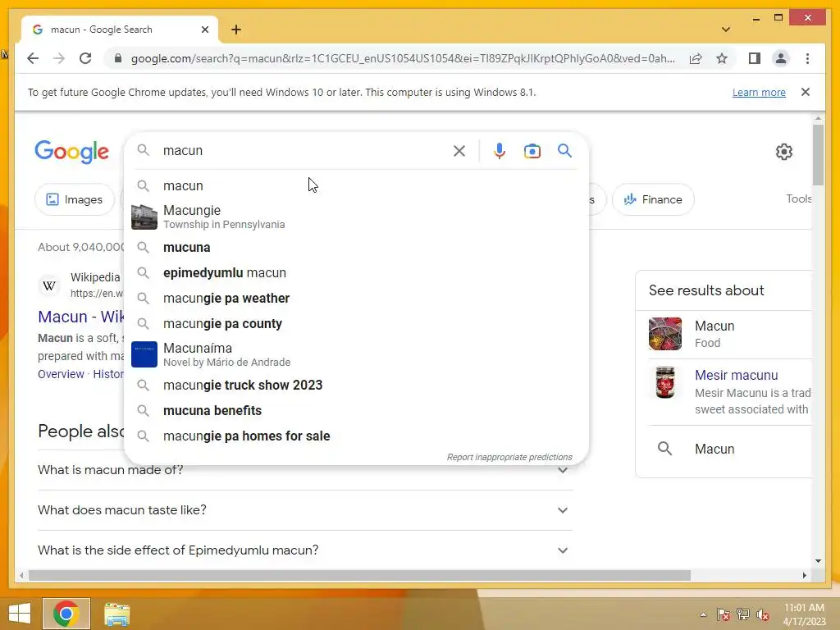Viewport: 840px width, 630px height.
Task: Choose 'macungie pa county' suggestion
Action: click(x=356, y=323)
